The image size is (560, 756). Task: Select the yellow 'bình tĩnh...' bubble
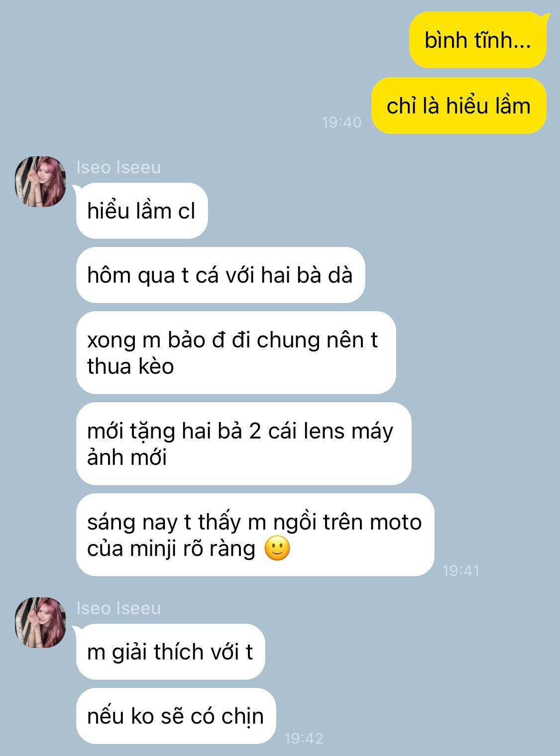coord(478,40)
